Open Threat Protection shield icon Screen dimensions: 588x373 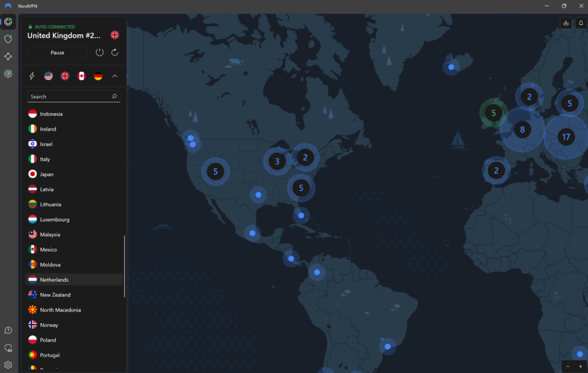tap(8, 39)
